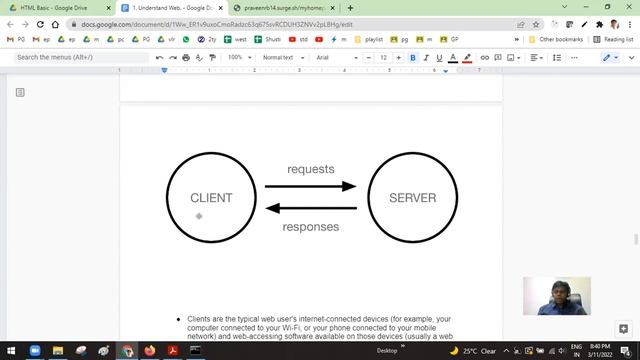This screenshot has width=640, height=360.
Task: Print the document
Action: coord(186,58)
